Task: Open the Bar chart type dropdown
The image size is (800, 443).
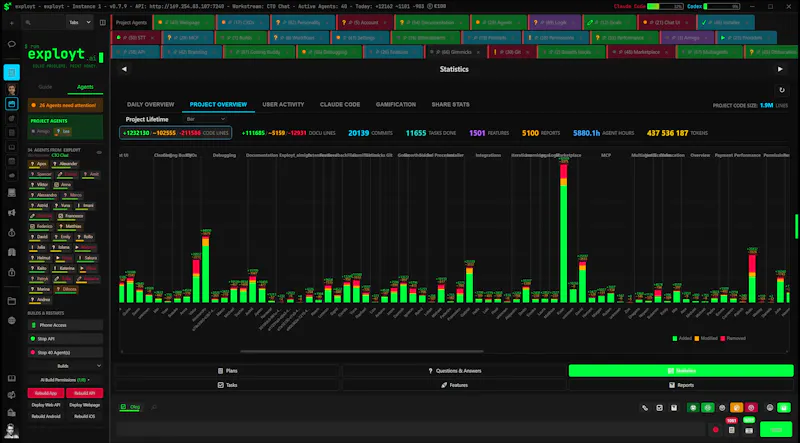Action: (x=205, y=119)
